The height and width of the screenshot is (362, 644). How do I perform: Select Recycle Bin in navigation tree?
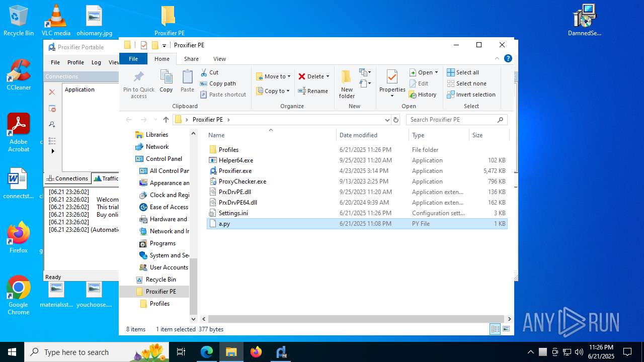point(160,280)
